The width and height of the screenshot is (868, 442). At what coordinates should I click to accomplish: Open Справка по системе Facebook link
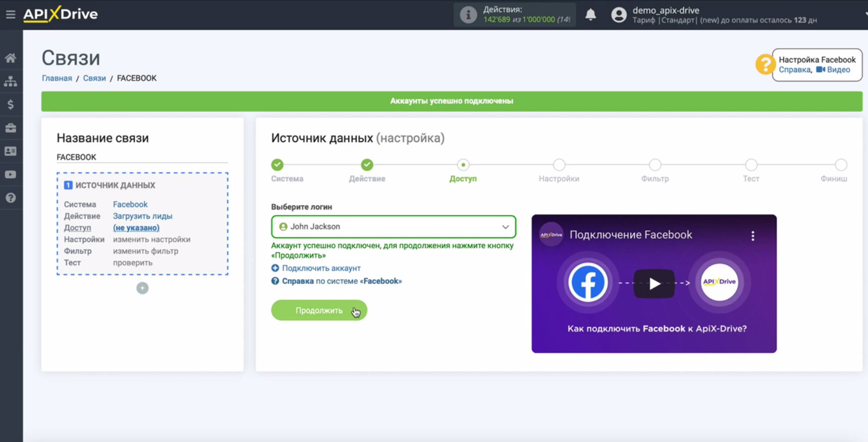click(342, 281)
